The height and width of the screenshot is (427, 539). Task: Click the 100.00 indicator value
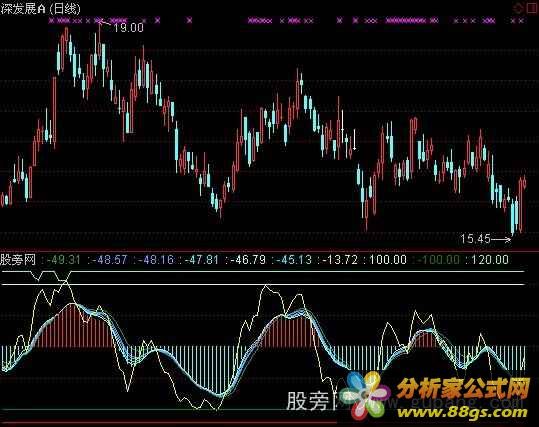[388, 260]
